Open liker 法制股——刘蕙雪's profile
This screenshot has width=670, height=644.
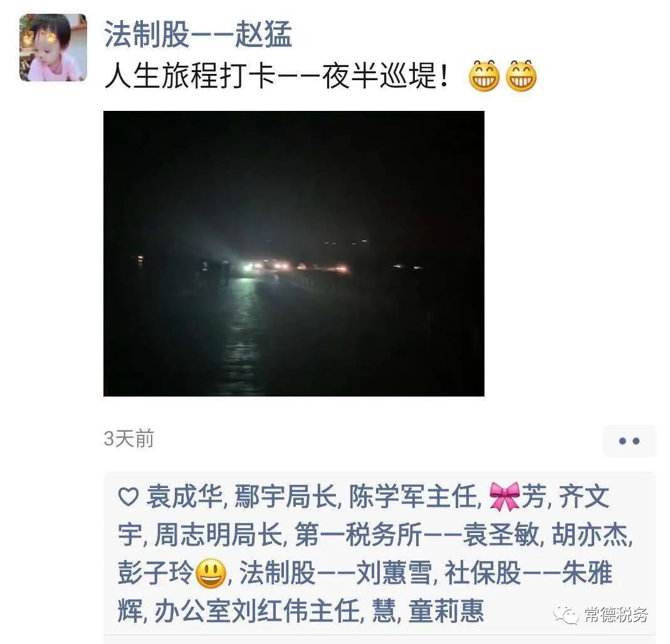[x=335, y=573]
